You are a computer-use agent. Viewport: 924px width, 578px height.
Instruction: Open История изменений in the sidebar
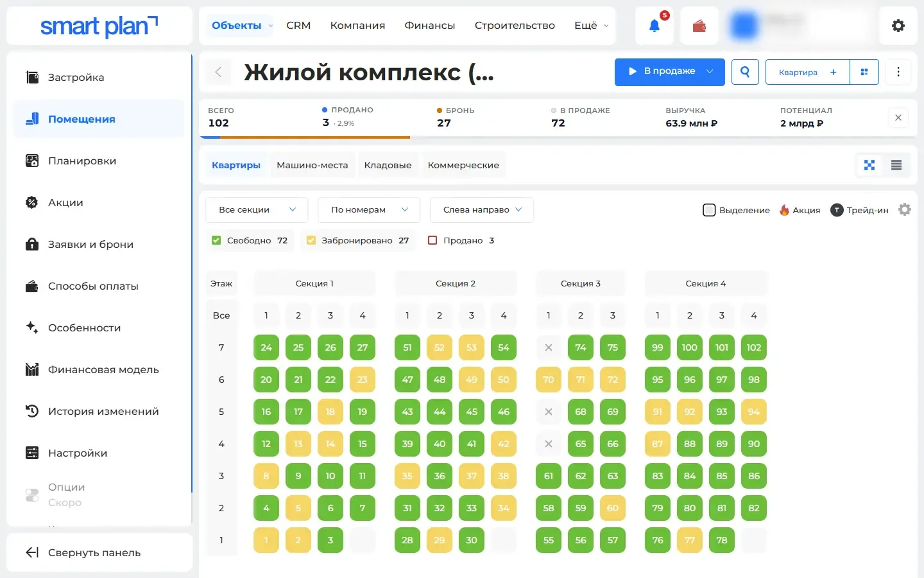[99, 411]
